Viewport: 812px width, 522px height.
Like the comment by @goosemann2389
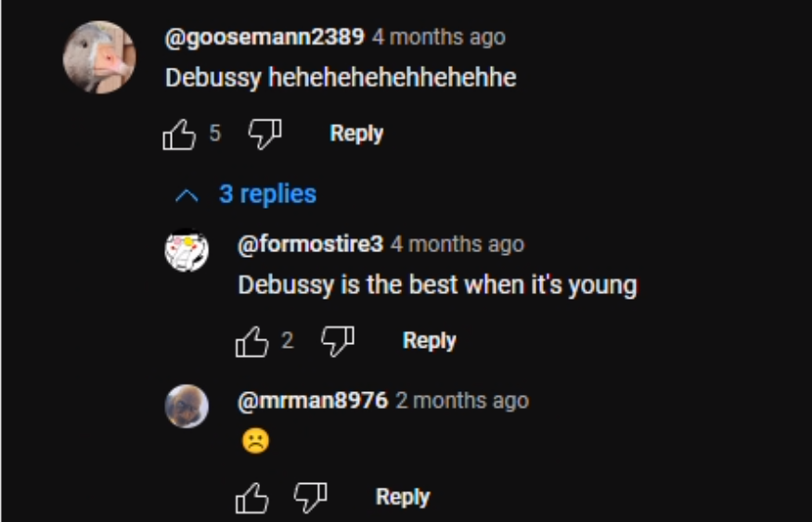pyautogui.click(x=179, y=134)
